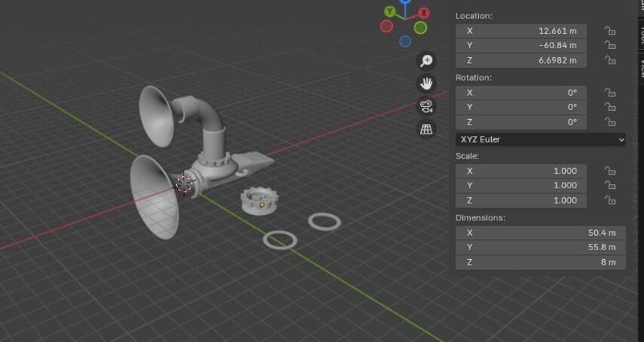Lock Location Z with padlock icon
This screenshot has height=342, width=644.
click(x=610, y=60)
